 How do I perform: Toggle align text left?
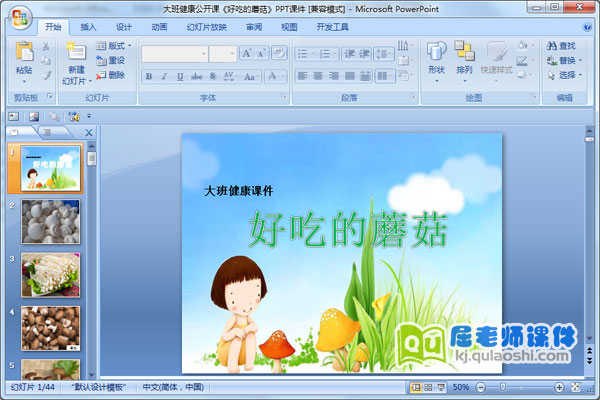[x=302, y=76]
